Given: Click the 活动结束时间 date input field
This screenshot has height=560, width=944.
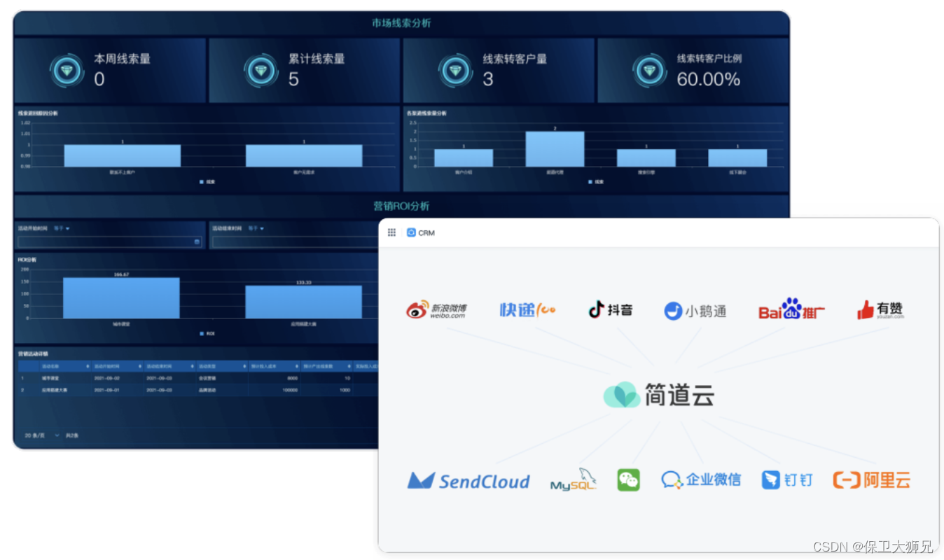Looking at the screenshot, I should coord(294,242).
